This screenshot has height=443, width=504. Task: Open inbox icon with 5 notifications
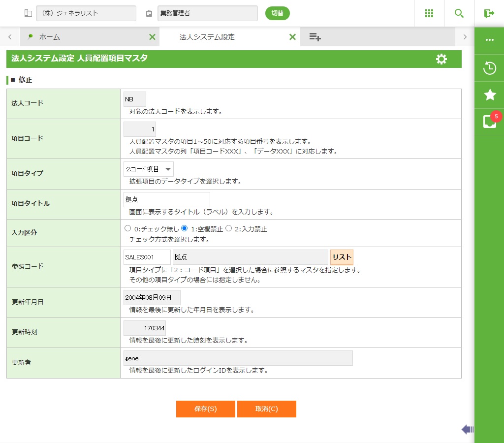[x=489, y=121]
